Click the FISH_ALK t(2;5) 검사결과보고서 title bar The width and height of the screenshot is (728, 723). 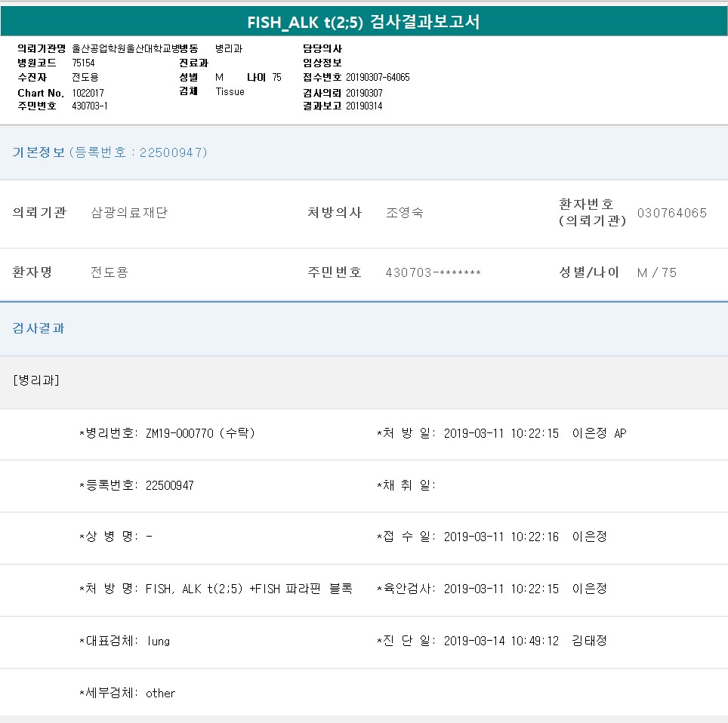click(x=363, y=22)
